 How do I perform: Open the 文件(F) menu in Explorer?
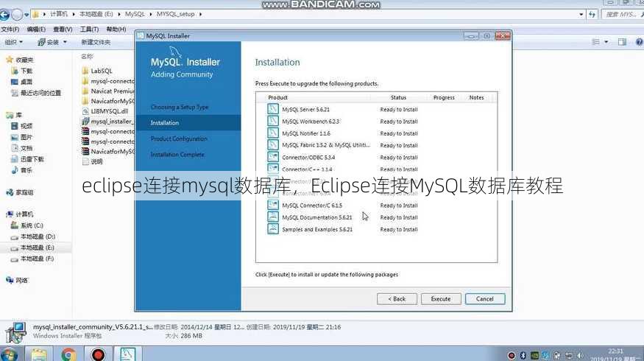click(10, 29)
